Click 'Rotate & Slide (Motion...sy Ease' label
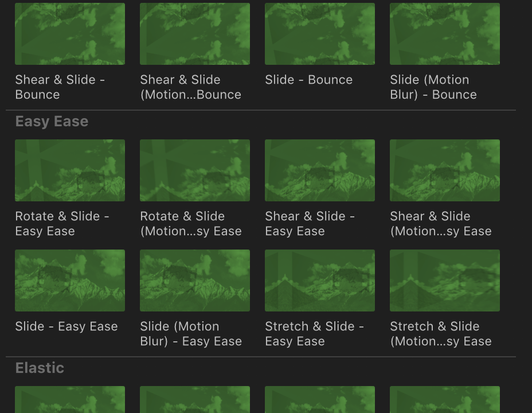Screen dimensions: 532x413 [x=191, y=224]
